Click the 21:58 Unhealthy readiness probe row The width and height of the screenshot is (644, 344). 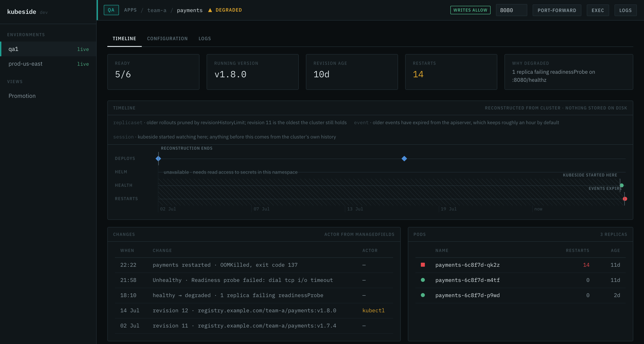coord(254,280)
